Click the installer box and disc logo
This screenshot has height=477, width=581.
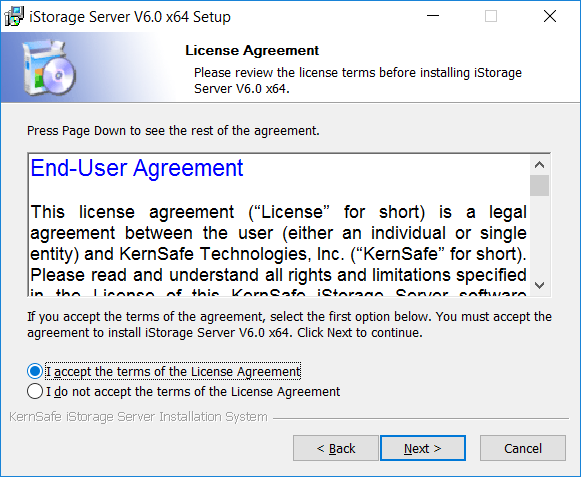(49, 68)
